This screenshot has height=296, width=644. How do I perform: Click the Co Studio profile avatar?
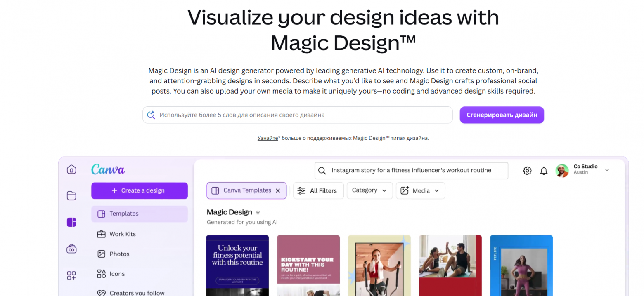coord(562,171)
